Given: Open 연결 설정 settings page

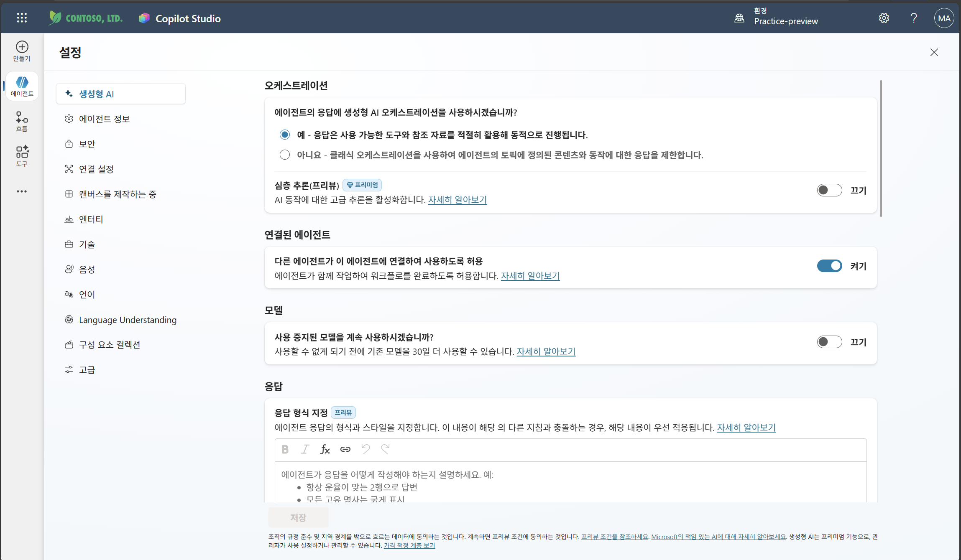Looking at the screenshot, I should click(120, 169).
